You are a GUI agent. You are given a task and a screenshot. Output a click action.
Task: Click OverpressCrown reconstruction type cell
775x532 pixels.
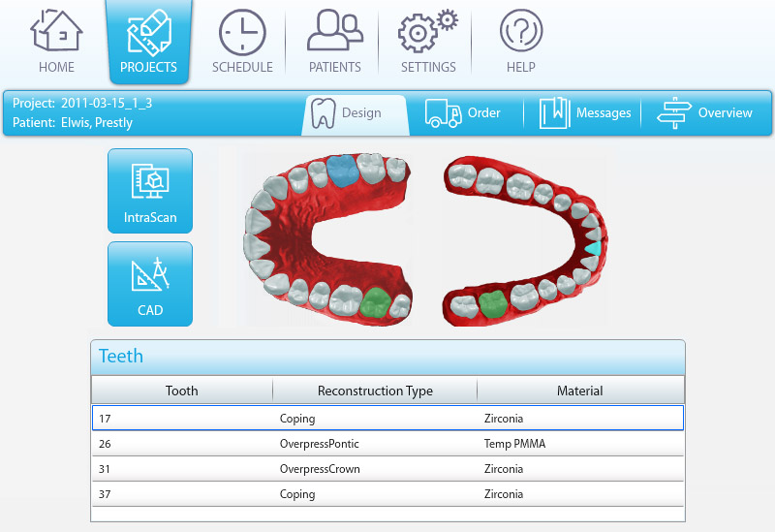coord(320,469)
